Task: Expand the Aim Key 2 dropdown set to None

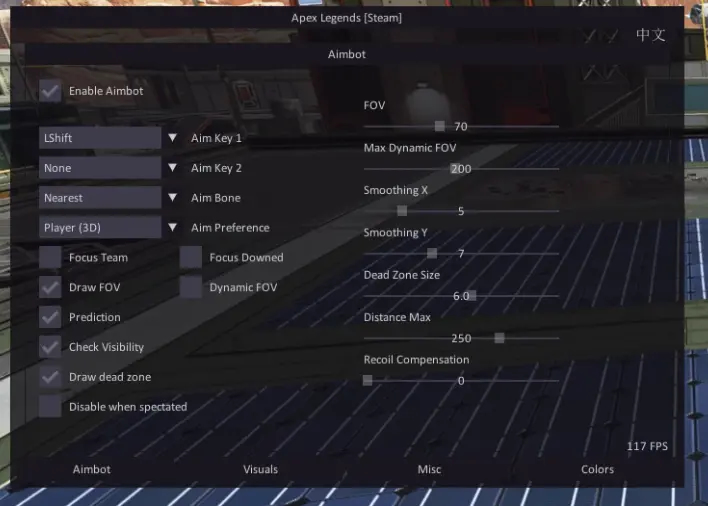Action: coord(108,168)
